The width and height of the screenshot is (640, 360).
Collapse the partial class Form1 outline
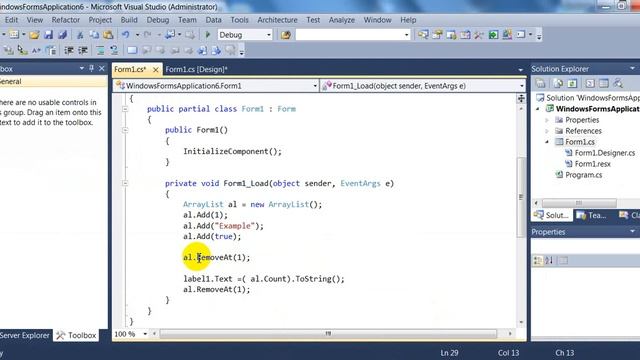pyautogui.click(x=125, y=109)
